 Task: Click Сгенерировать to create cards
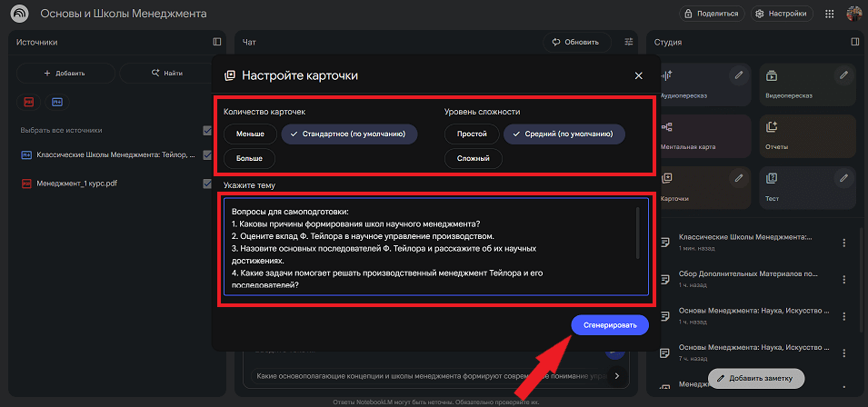610,326
